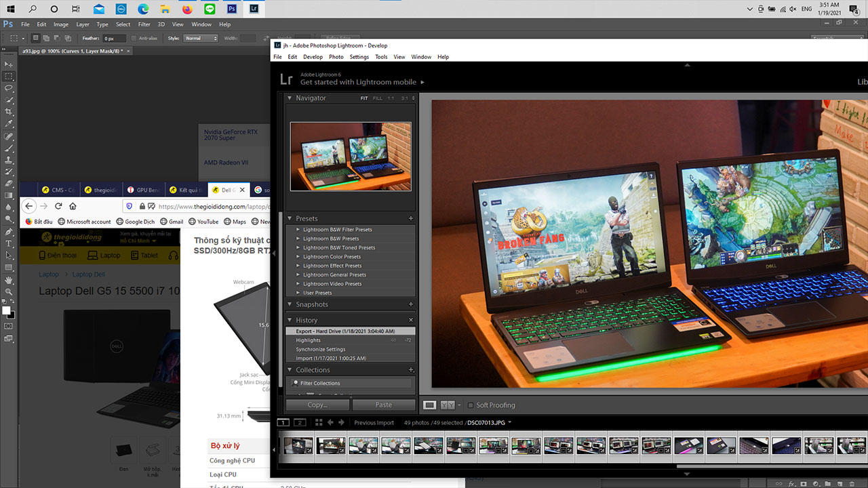Collapse the History panel in Lightroom
The image size is (868, 488).
coord(290,320)
